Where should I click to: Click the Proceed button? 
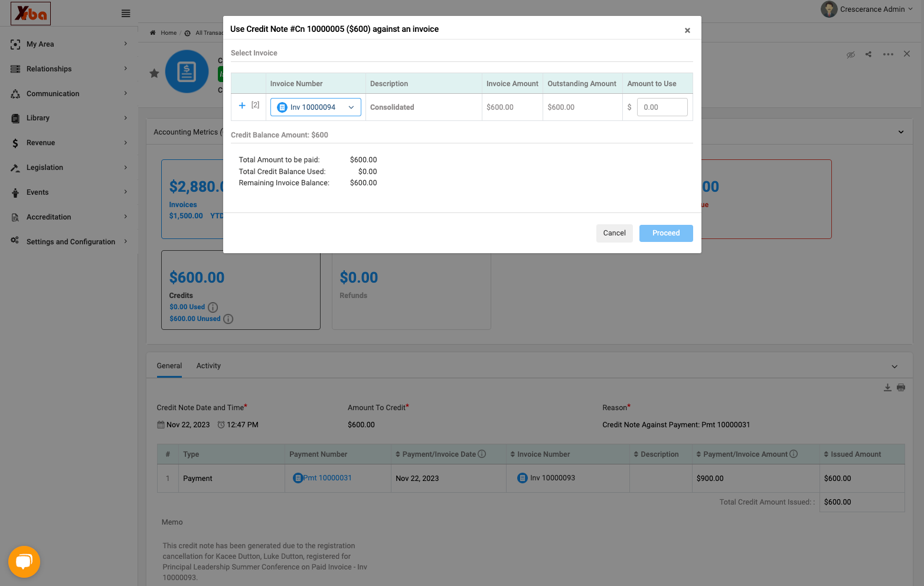(x=666, y=233)
